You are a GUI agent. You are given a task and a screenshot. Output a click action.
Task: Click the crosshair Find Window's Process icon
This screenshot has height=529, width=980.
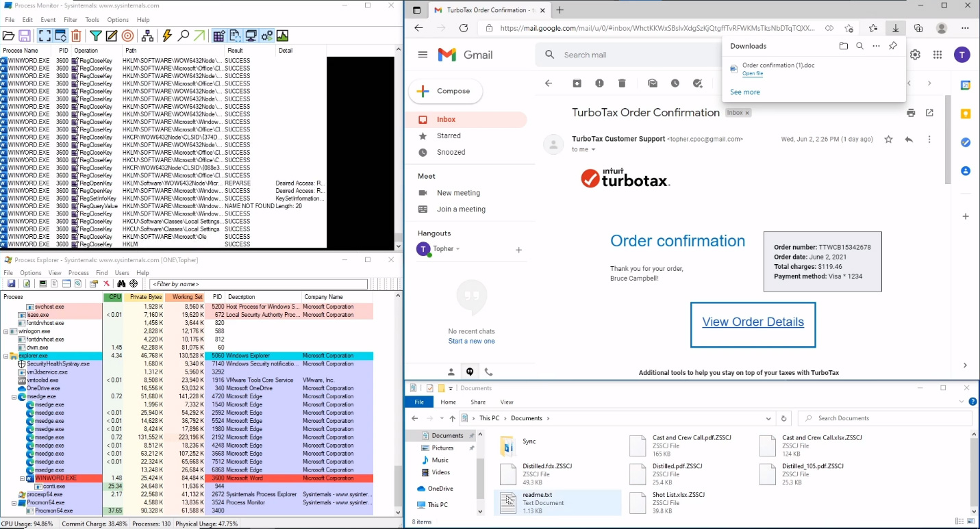point(134,283)
